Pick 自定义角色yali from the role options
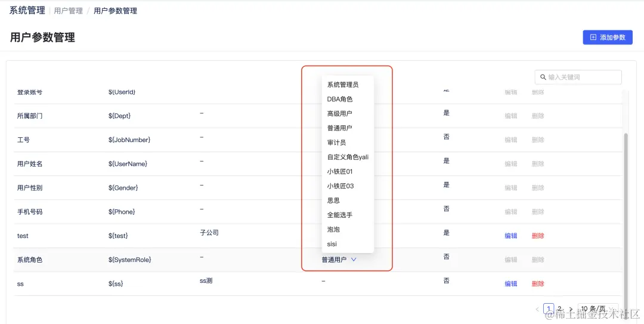Viewport: 644px width, 324px height. click(348, 157)
